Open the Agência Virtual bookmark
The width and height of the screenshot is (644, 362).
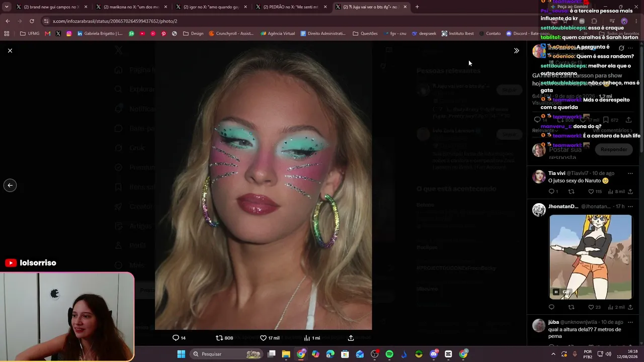click(x=278, y=34)
